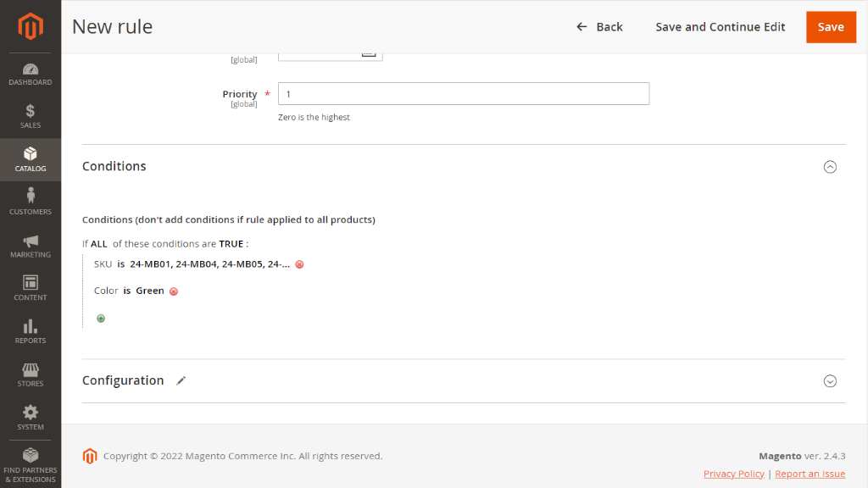Change the ALL aggregator dropdown

pyautogui.click(x=99, y=243)
